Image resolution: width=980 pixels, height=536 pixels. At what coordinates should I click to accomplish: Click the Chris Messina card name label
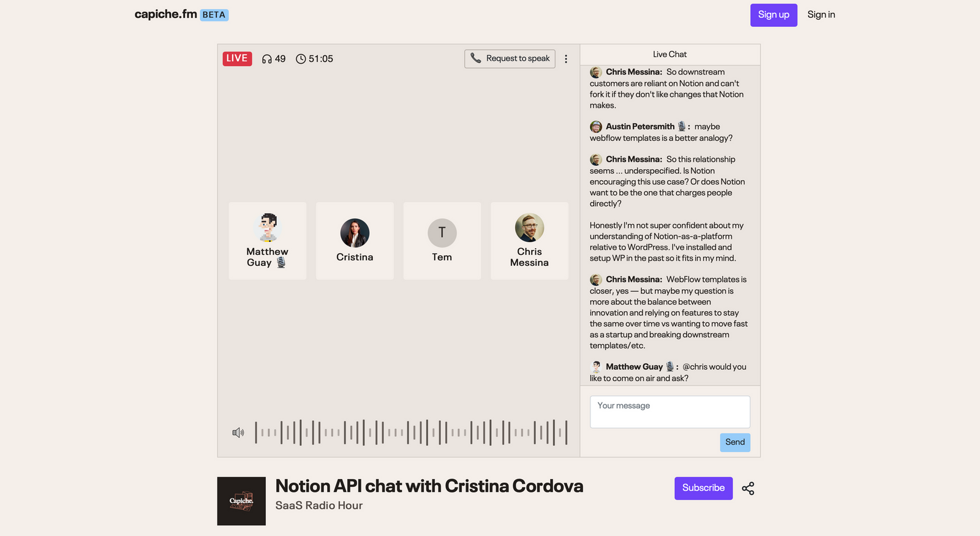pyautogui.click(x=529, y=257)
